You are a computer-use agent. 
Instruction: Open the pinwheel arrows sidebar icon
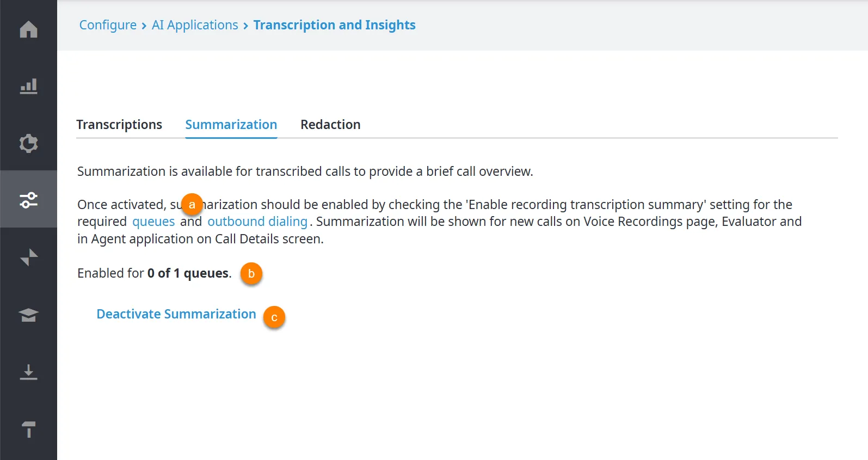28,257
